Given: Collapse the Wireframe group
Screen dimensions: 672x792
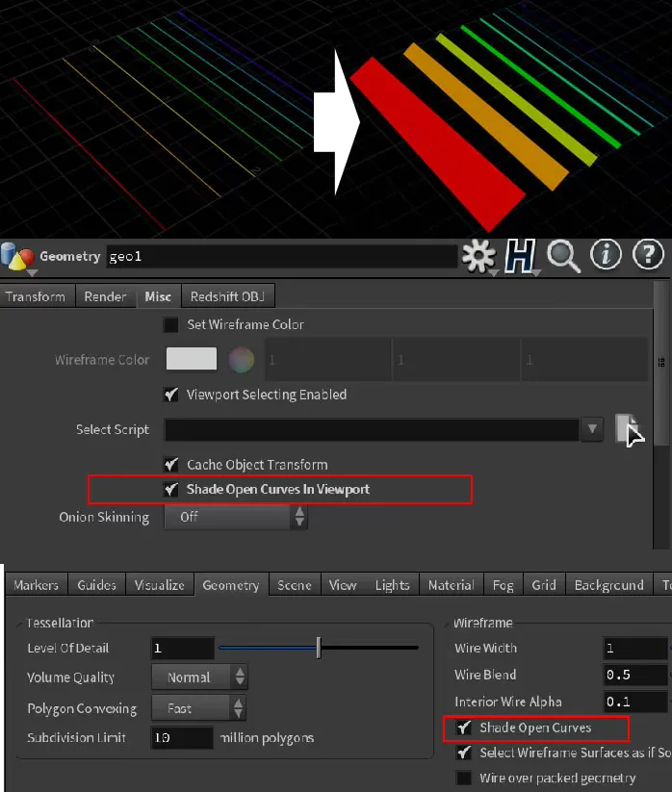Looking at the screenshot, I should pos(447,624).
